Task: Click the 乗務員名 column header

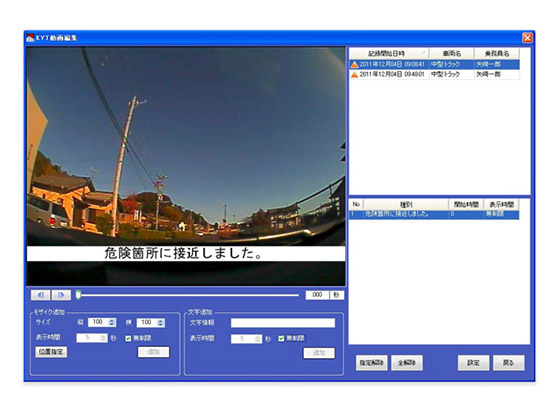Action: click(497, 54)
